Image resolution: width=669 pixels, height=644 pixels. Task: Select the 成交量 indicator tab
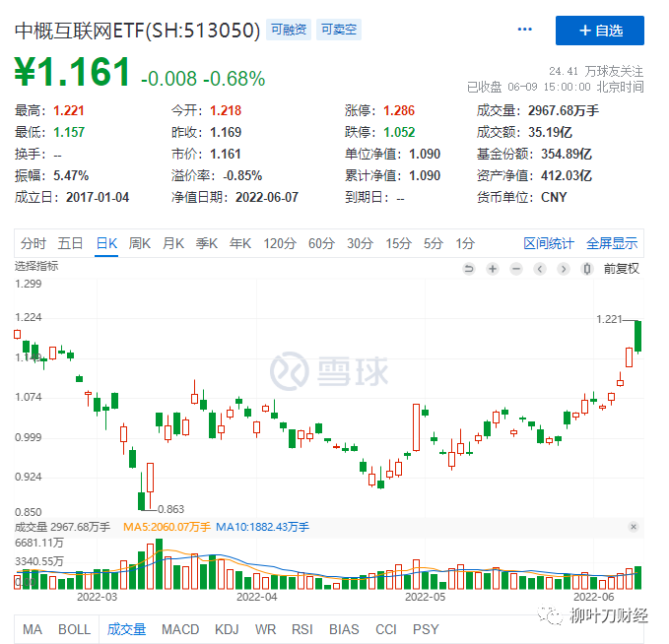coord(126,629)
